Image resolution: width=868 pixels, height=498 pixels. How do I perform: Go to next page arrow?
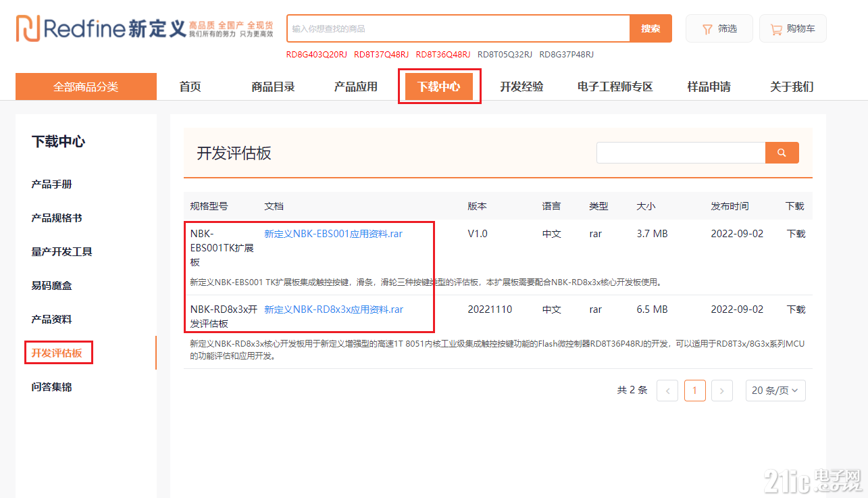click(722, 390)
